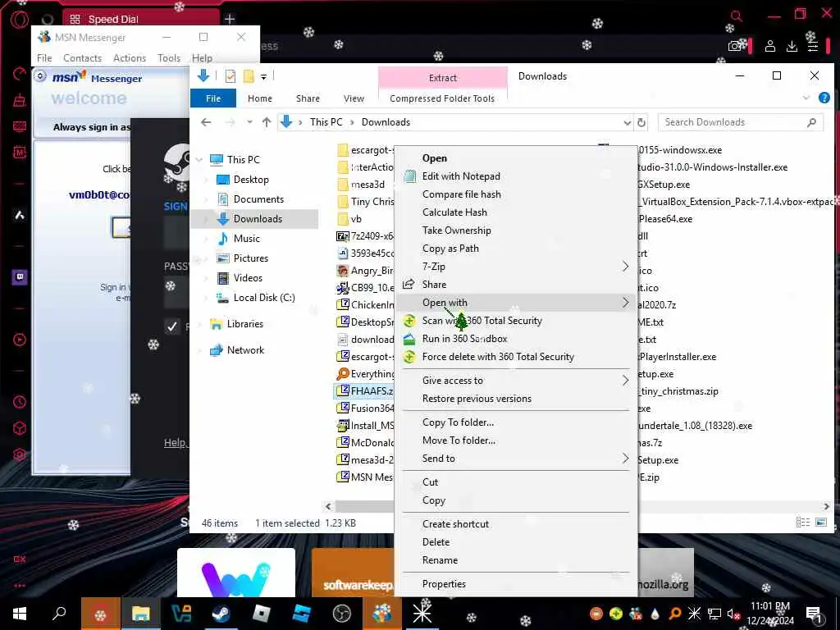Click the Windows Start button

point(20,614)
